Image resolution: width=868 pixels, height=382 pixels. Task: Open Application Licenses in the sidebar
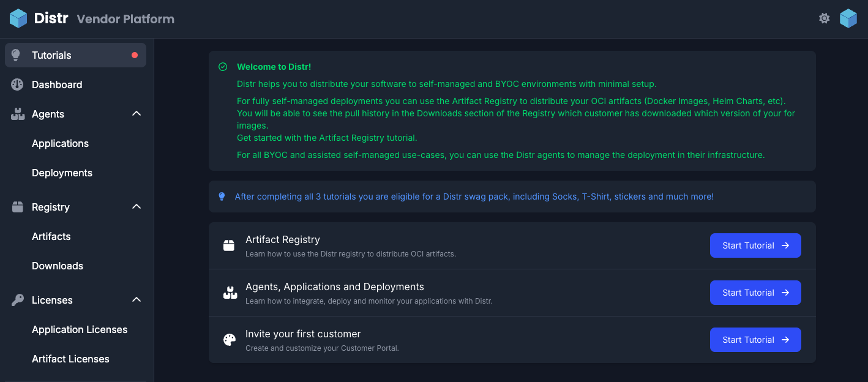pos(80,329)
